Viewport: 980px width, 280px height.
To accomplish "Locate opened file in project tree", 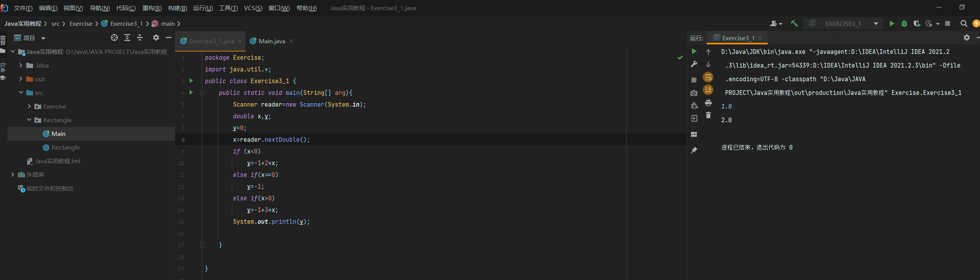I will 114,37.
